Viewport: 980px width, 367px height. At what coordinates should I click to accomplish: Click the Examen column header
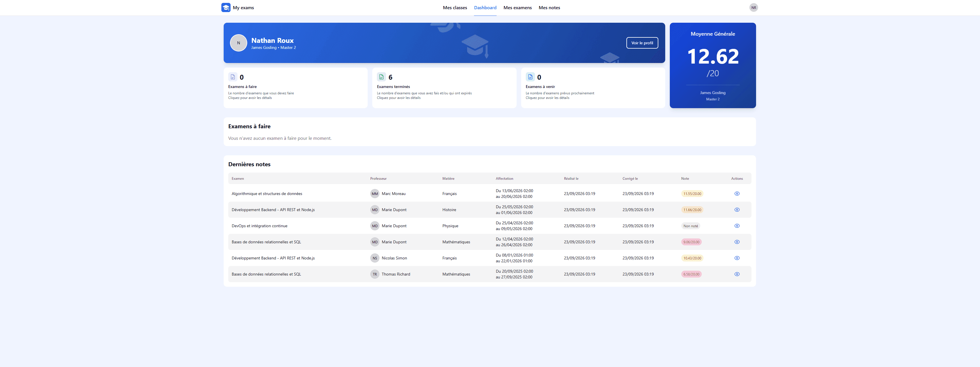click(x=238, y=179)
